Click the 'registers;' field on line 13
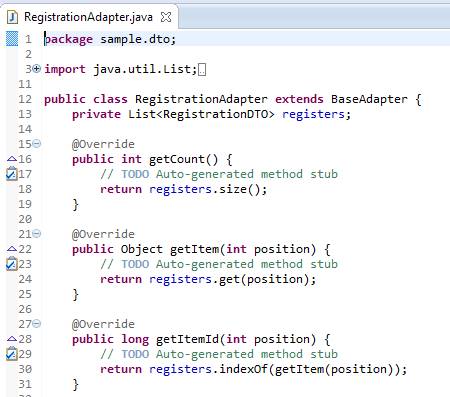This screenshot has height=397, width=450. pyautogui.click(x=317, y=114)
